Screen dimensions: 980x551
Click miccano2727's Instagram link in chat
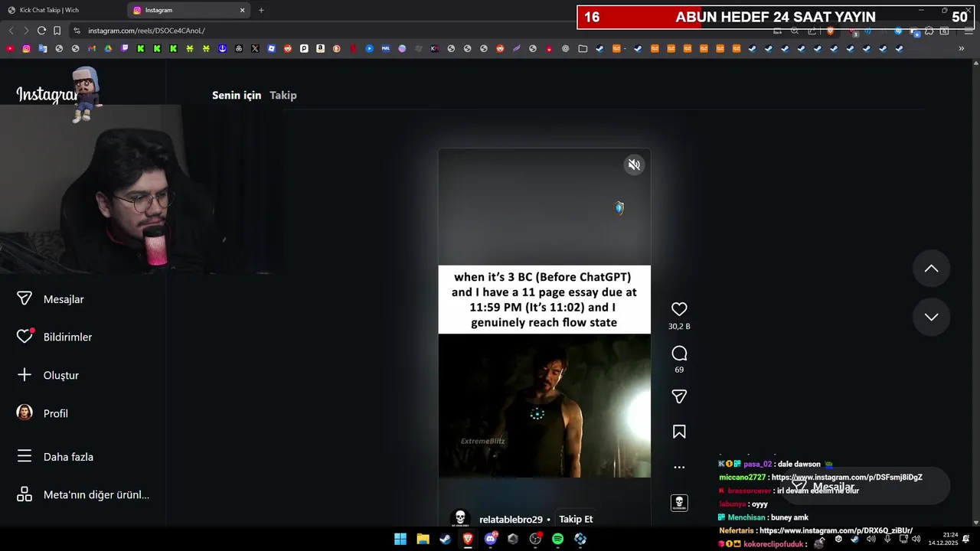tap(847, 478)
